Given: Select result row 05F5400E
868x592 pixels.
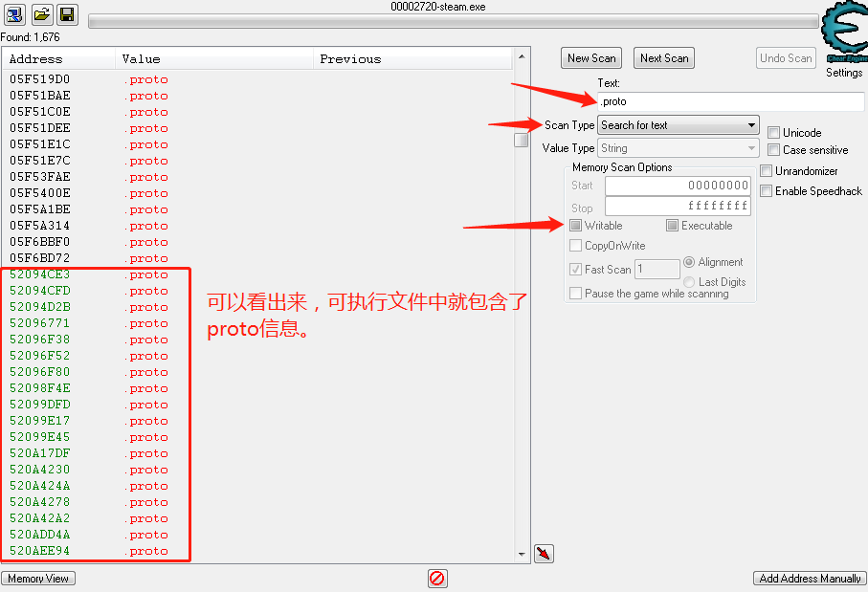Looking at the screenshot, I should (x=257, y=193).
